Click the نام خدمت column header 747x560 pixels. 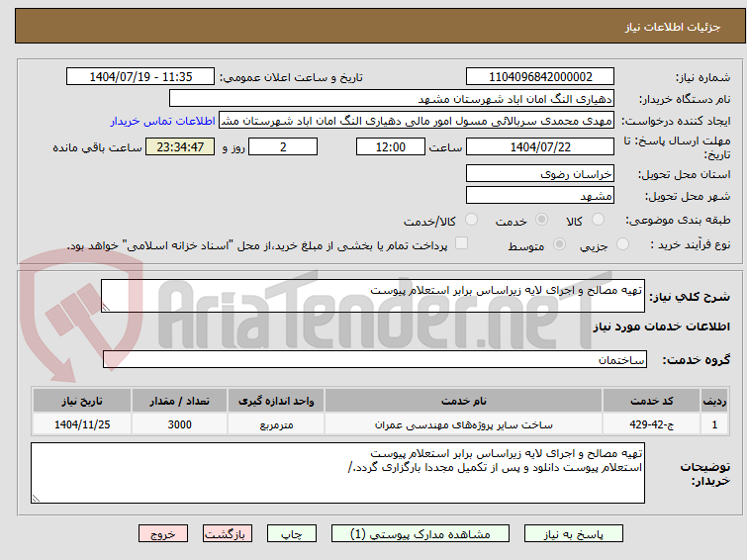point(464,401)
